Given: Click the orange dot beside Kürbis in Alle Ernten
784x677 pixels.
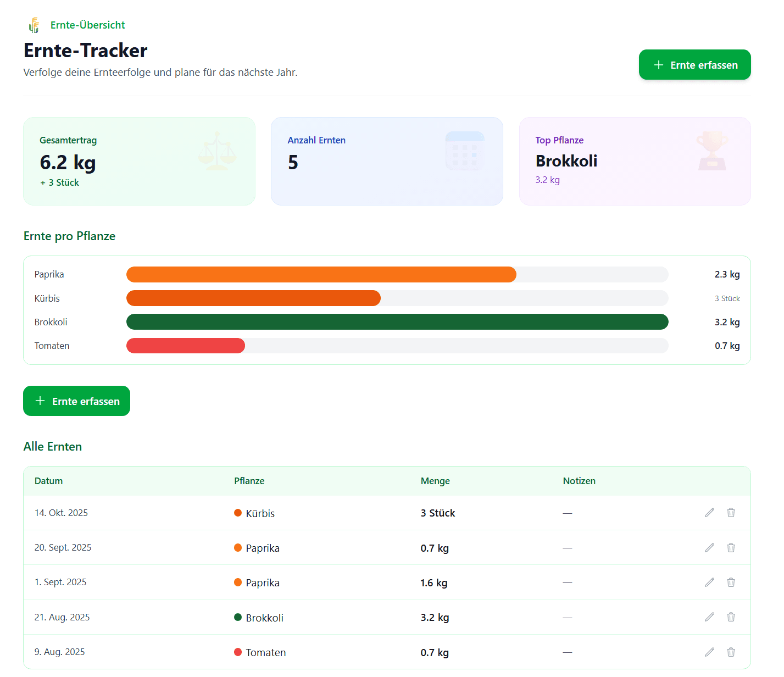Looking at the screenshot, I should coord(238,513).
